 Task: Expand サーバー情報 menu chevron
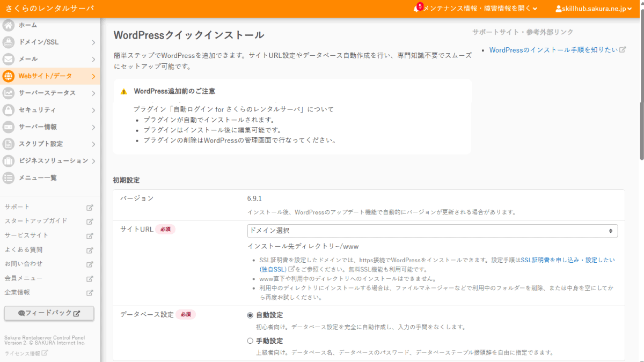[93, 127]
